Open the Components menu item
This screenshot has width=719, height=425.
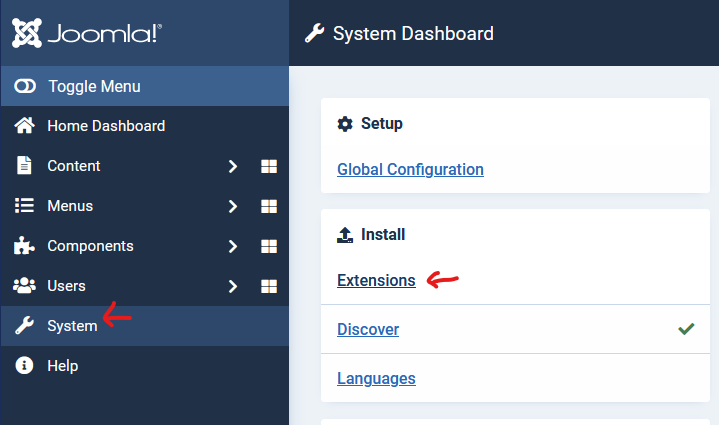(90, 246)
